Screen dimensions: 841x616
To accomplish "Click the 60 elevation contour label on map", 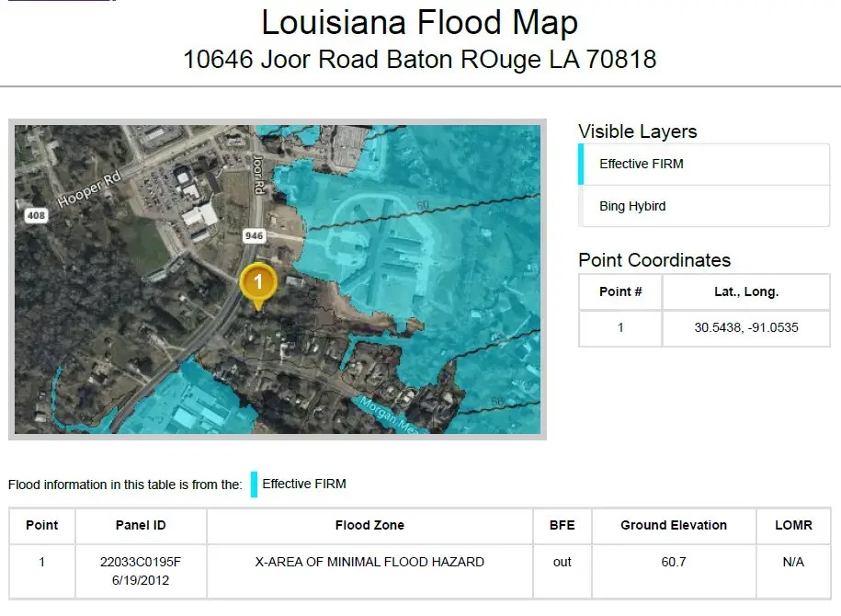I will pyautogui.click(x=423, y=205).
